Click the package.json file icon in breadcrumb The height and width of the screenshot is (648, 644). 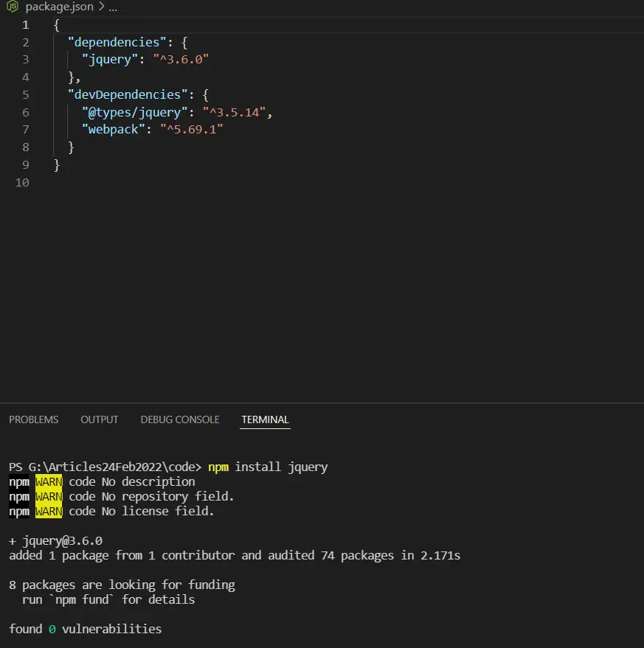tap(13, 6)
